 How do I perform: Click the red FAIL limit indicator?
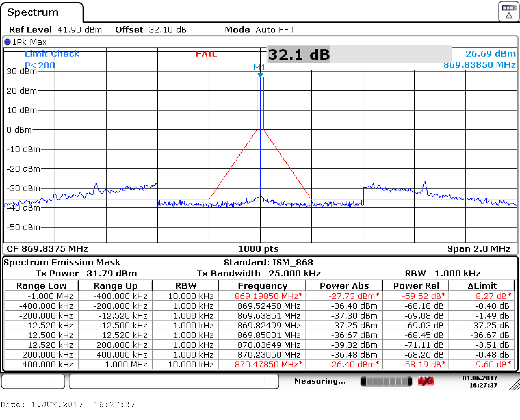pos(206,54)
